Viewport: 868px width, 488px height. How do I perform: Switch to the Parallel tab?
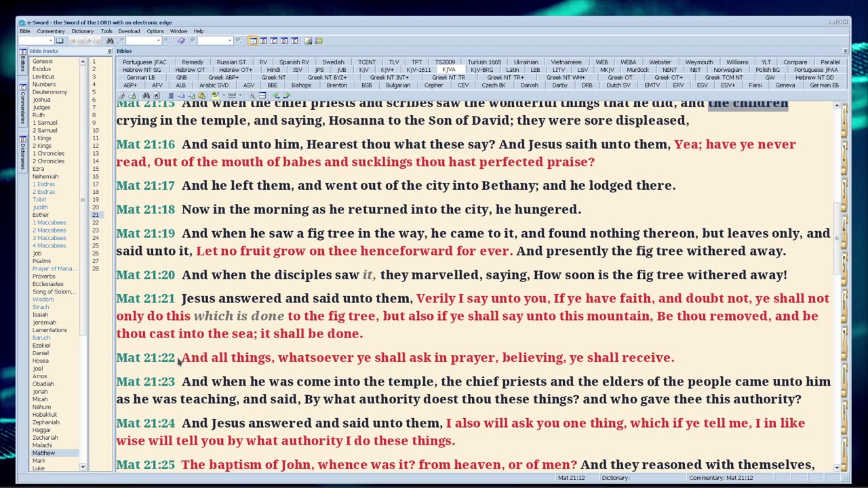830,62
